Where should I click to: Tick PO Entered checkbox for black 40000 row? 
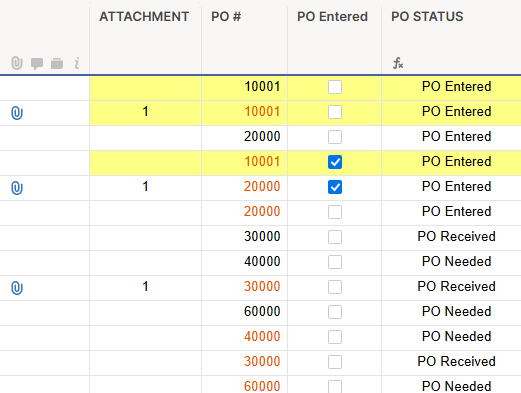335,262
